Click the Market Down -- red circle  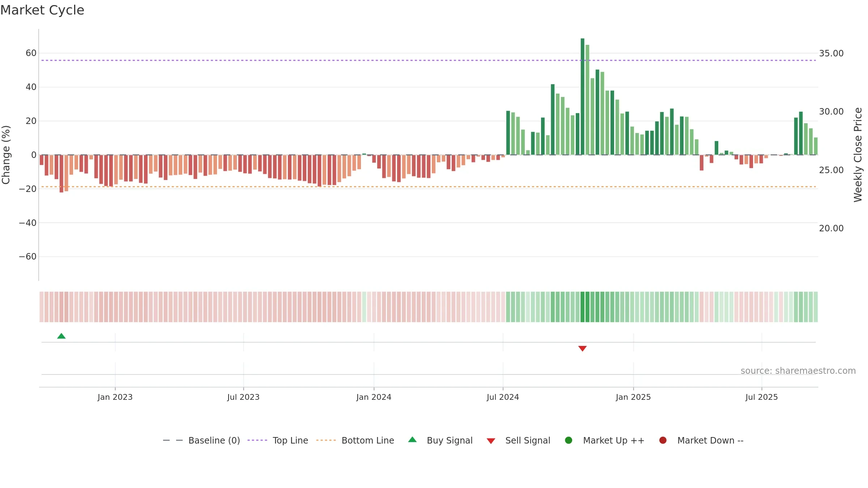click(x=663, y=440)
